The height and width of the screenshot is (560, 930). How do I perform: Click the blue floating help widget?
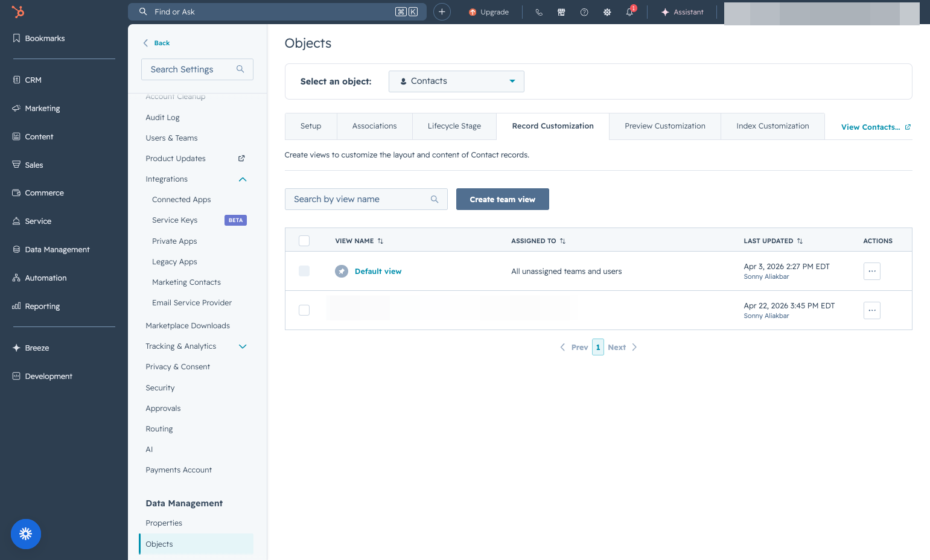point(26,534)
